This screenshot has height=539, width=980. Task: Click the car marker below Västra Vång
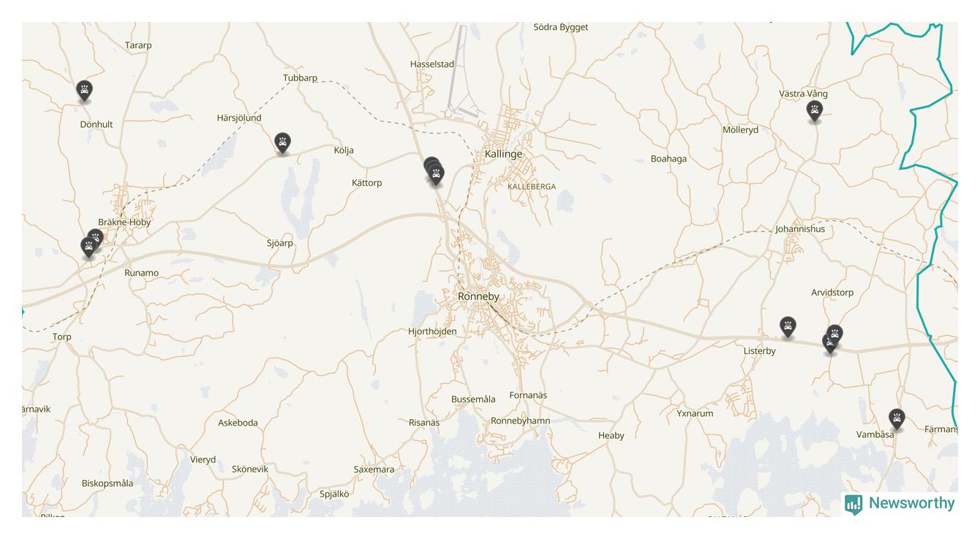814,111
